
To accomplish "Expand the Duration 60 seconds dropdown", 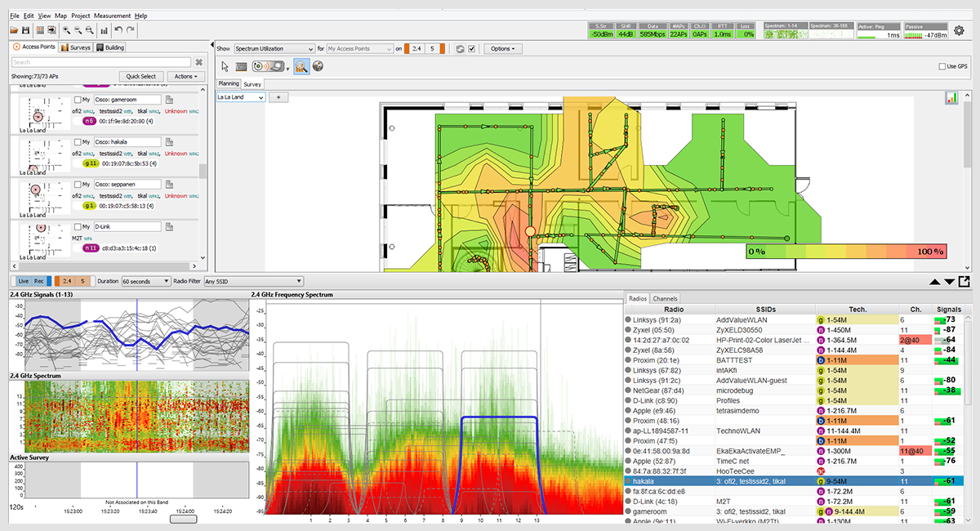I will click(x=145, y=281).
